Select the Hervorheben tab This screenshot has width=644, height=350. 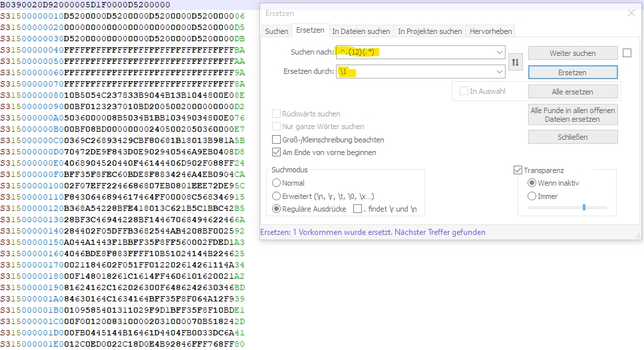click(491, 31)
